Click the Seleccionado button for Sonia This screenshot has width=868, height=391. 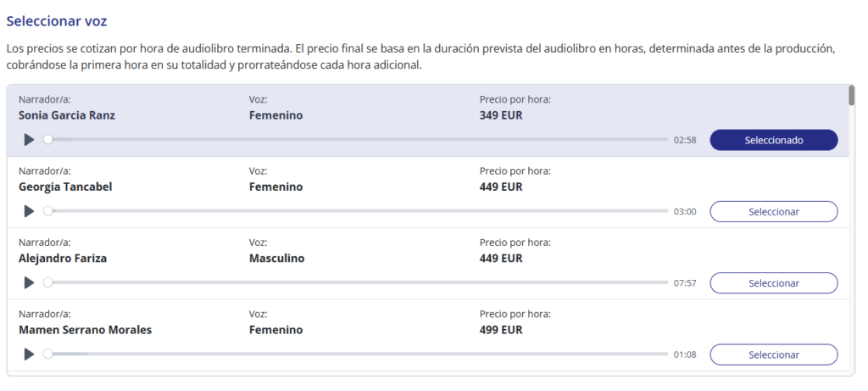tap(773, 140)
